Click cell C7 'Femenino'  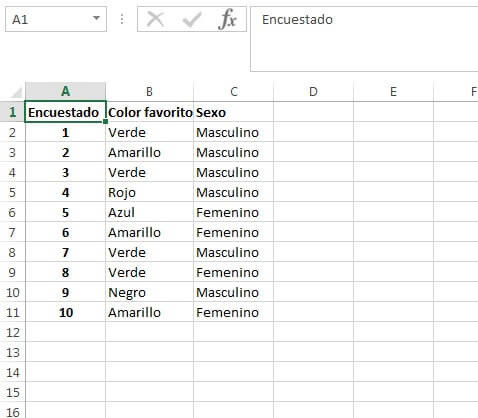coord(233,232)
